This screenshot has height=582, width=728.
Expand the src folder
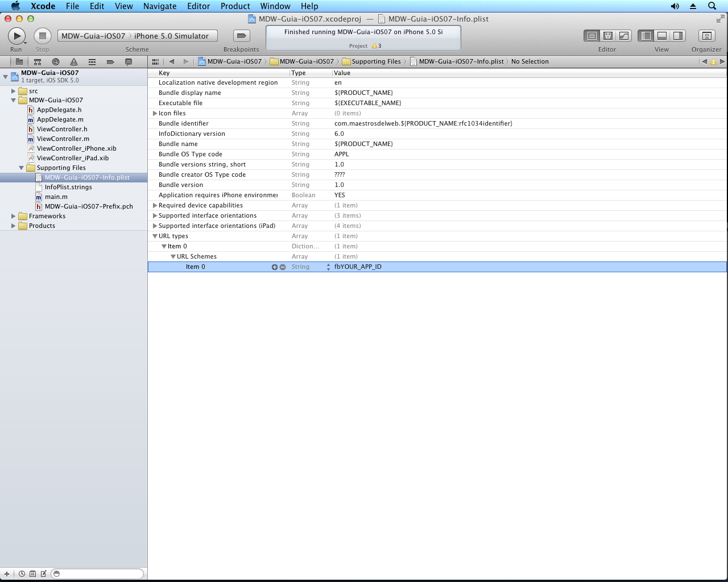click(x=13, y=91)
